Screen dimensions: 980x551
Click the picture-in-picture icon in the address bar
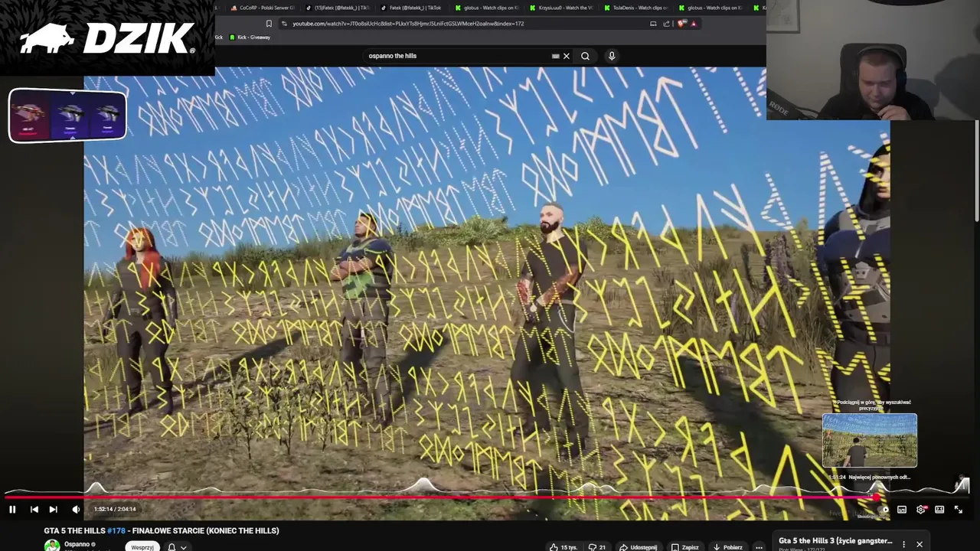coord(653,24)
